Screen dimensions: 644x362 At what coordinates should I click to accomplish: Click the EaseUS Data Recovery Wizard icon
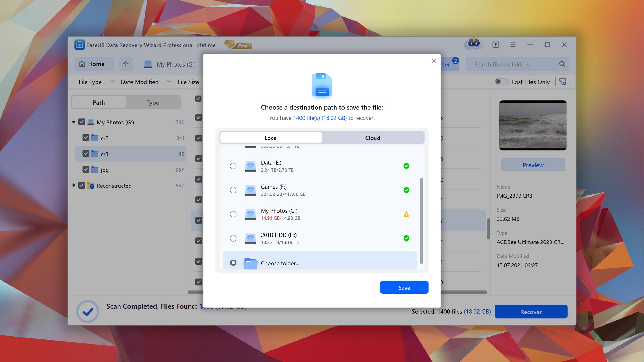coord(80,45)
